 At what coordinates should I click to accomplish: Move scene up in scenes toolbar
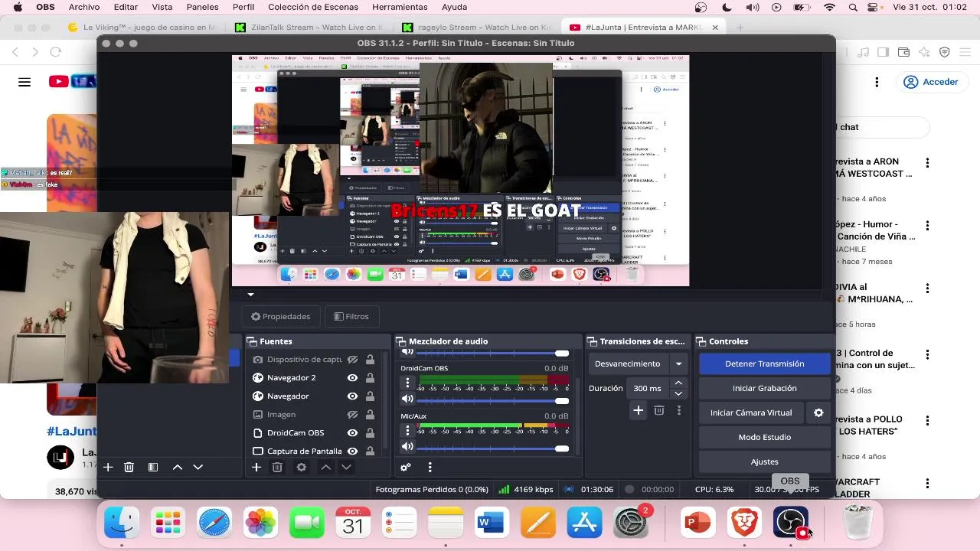(177, 467)
